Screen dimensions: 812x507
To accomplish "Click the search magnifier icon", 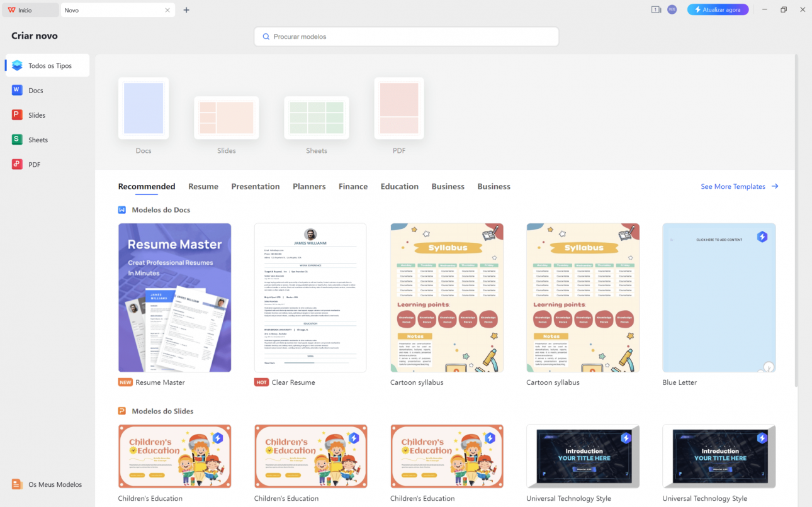I will 266,36.
